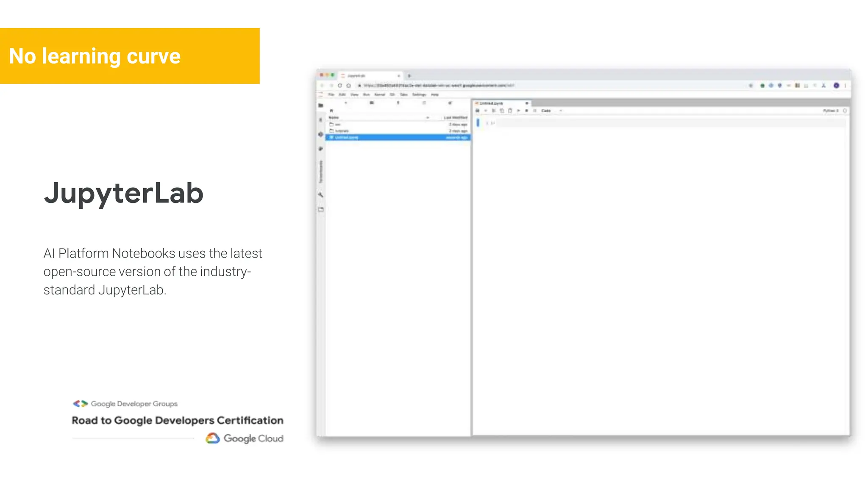Click the New Launcher plus icon

click(x=346, y=103)
